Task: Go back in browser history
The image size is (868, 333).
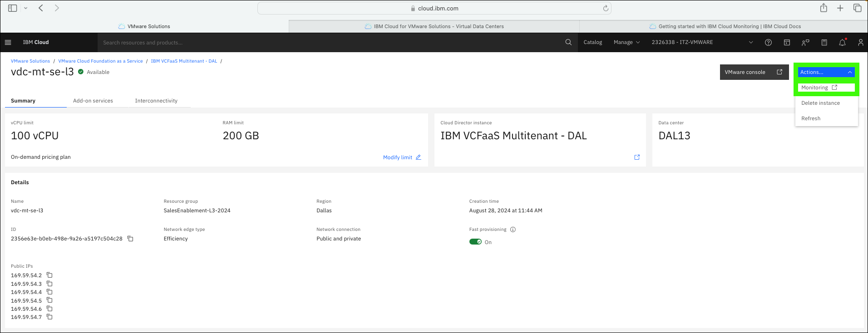Action: coord(41,8)
